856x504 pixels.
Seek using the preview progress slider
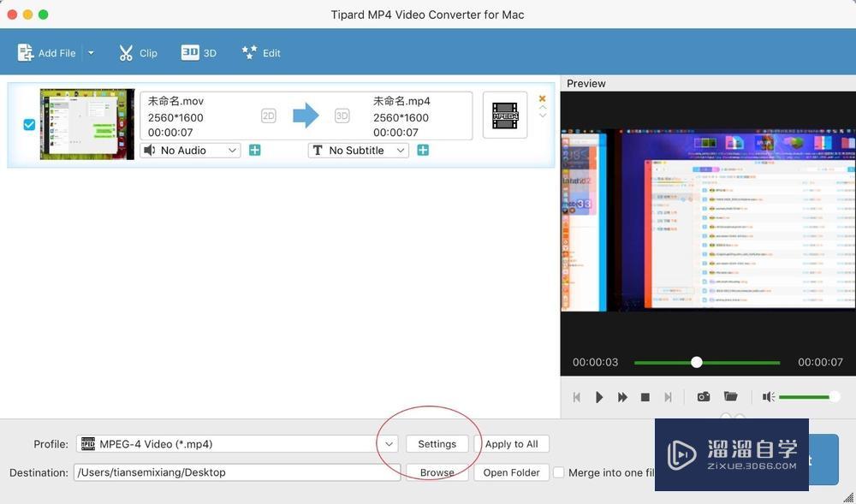tap(707, 362)
